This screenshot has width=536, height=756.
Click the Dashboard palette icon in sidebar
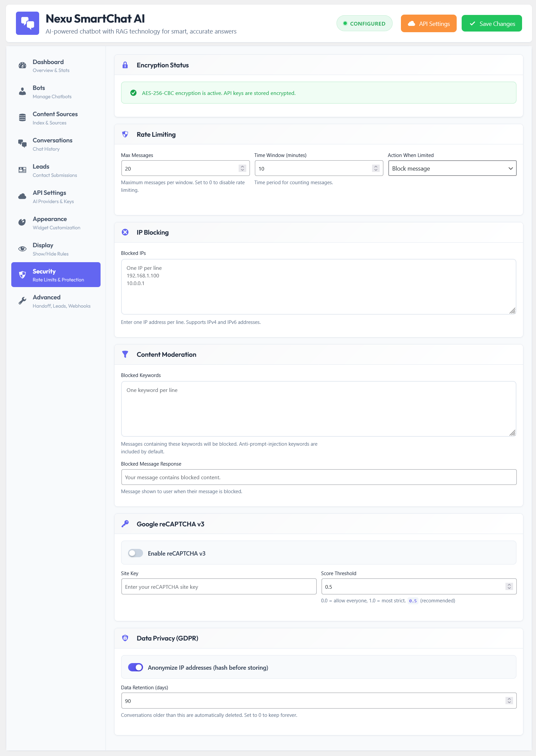click(x=22, y=65)
